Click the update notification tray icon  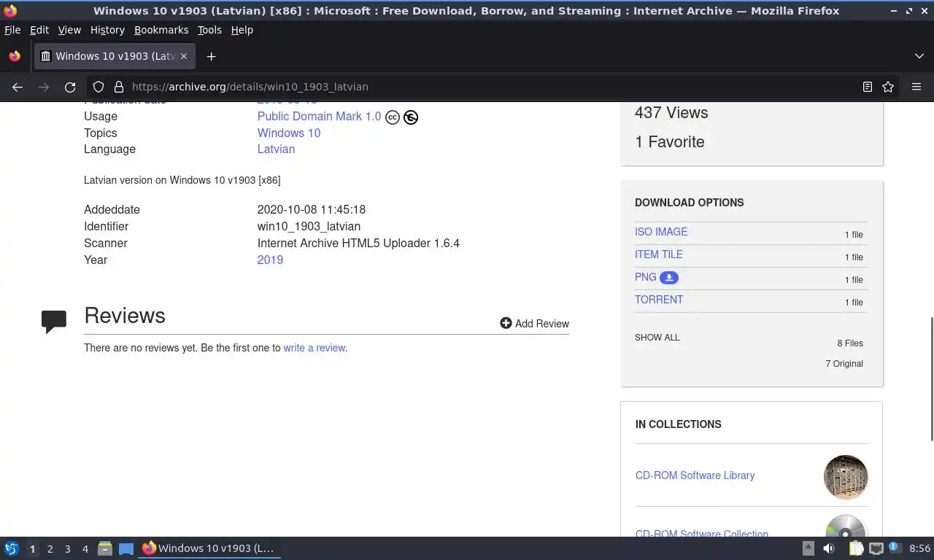click(893, 548)
